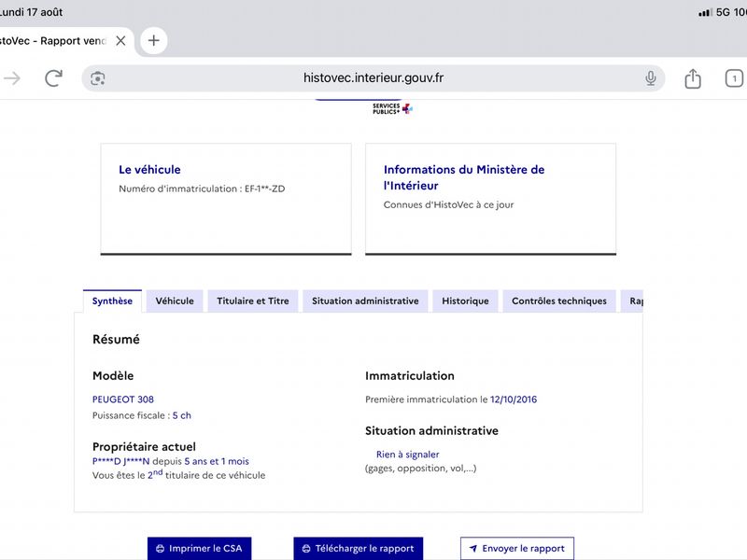The height and width of the screenshot is (560, 747).
Task: Select the histovec.interieur.gouv.fr address field
Action: click(373, 78)
